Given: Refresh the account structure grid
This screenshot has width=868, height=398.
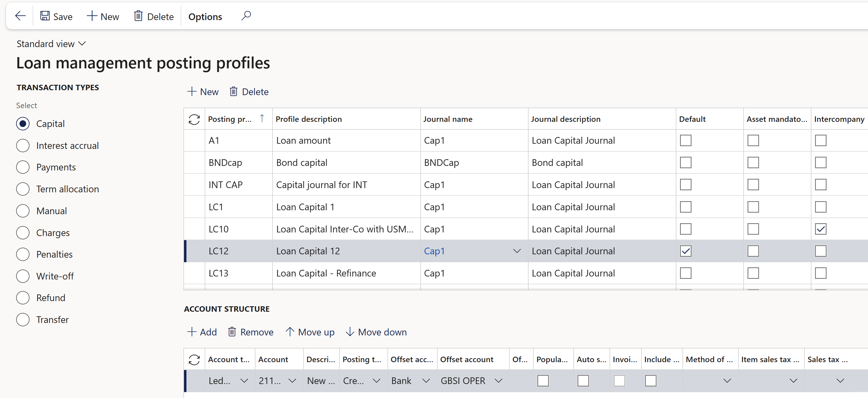Looking at the screenshot, I should [x=194, y=360].
